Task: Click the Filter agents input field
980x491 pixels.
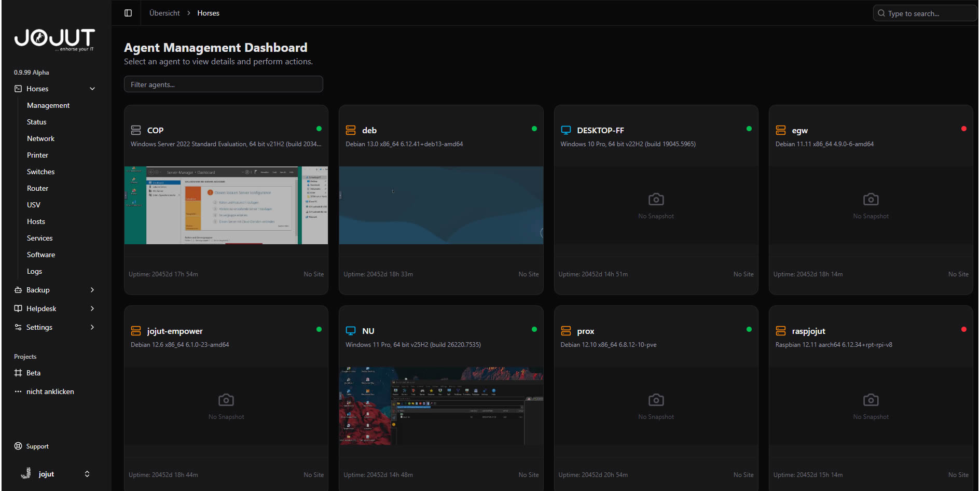Action: click(x=223, y=85)
